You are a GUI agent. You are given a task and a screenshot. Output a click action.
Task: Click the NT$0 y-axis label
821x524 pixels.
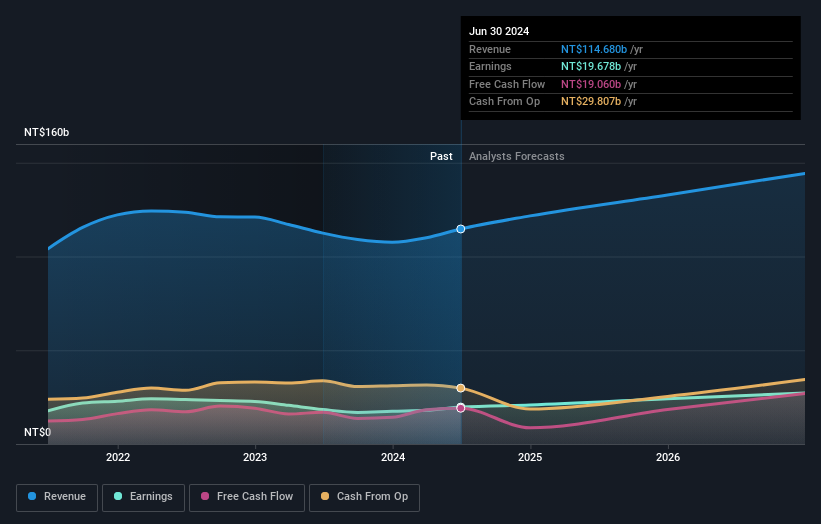[38, 432]
